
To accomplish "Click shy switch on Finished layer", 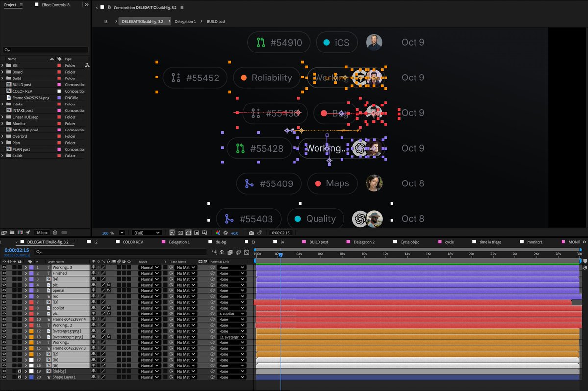I will [x=93, y=273].
